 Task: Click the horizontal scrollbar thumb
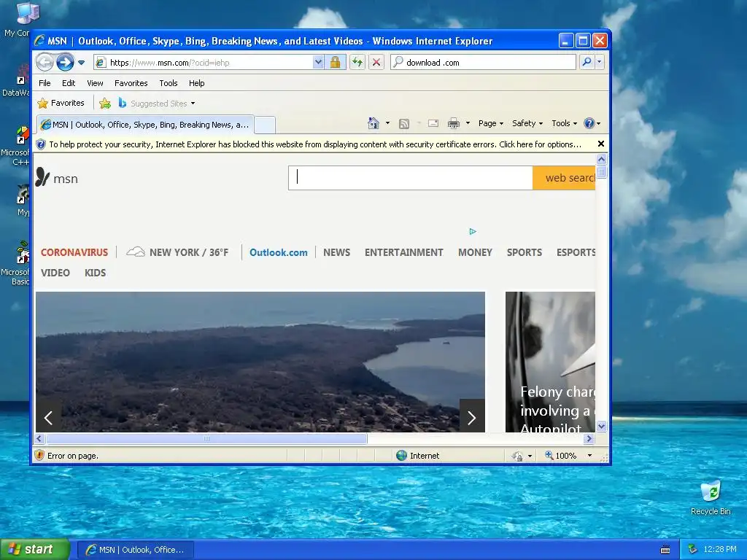click(206, 438)
